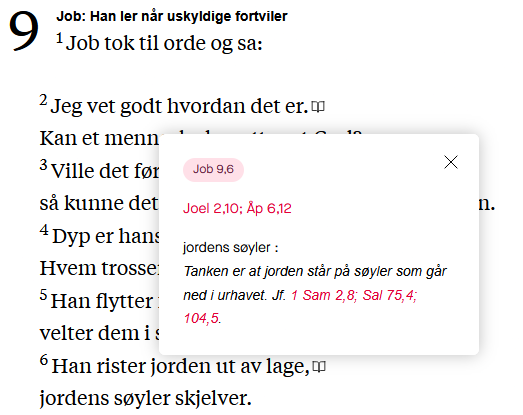Click verse 4 text 'Dyp er hans'
This screenshot has height=415, width=523.
click(x=106, y=236)
